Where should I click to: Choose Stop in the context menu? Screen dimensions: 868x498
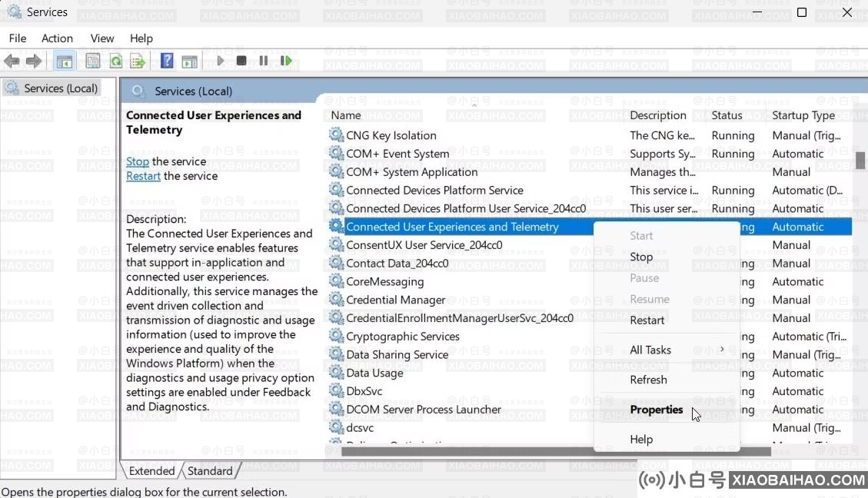click(x=667, y=257)
